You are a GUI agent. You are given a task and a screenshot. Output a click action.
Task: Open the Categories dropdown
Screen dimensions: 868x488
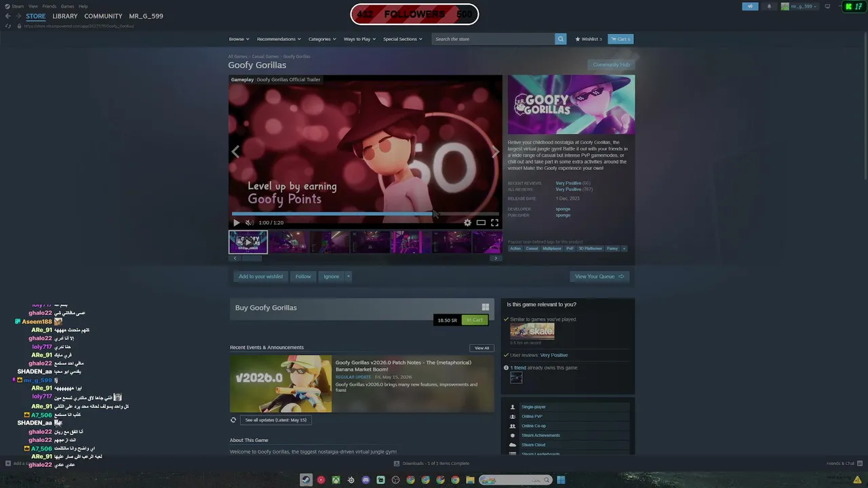click(x=322, y=39)
